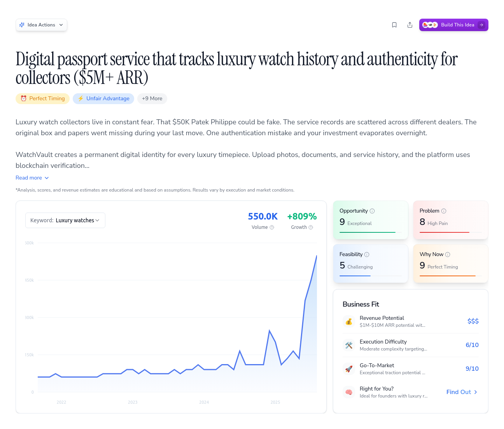This screenshot has height=429, width=504.
Task: Open the Volume help tooltip icon
Action: (x=272, y=227)
